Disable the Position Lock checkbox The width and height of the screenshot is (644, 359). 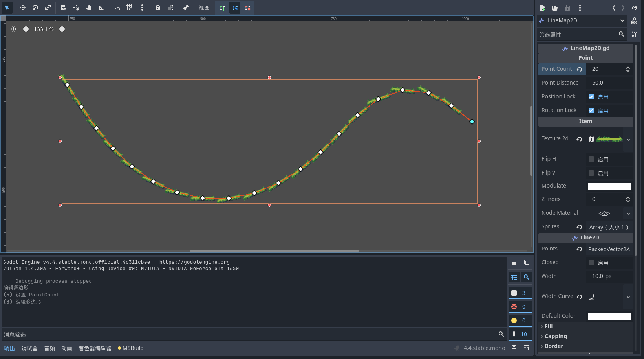point(591,97)
